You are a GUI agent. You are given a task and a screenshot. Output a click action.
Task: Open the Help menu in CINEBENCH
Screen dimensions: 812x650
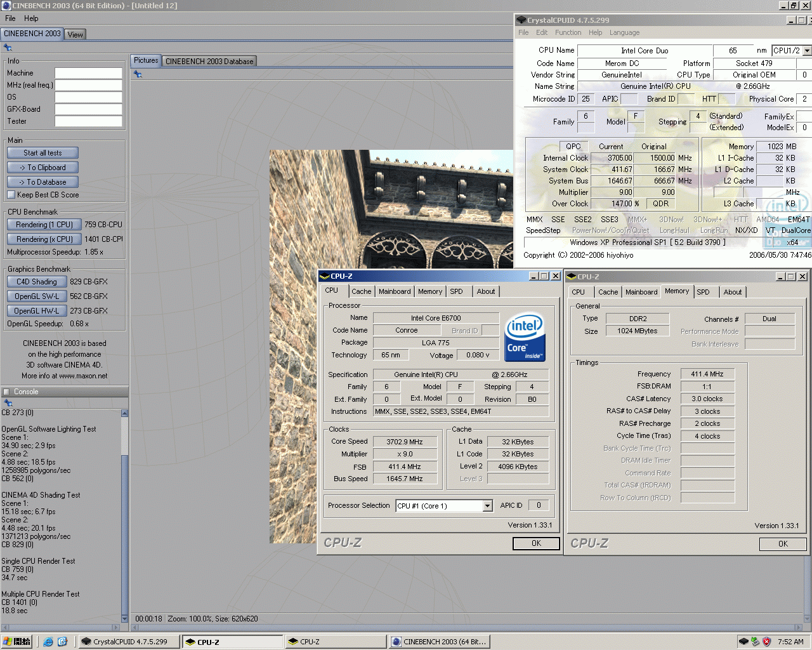(x=31, y=18)
